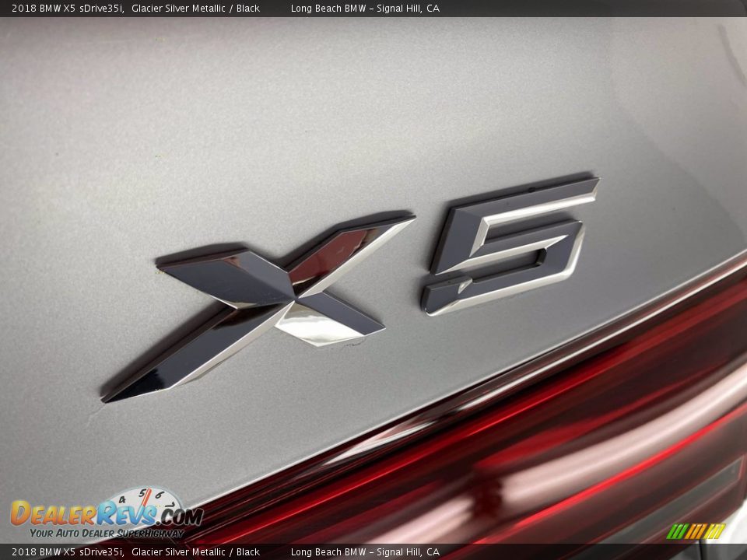Click the green-orange-yellow stripes icon at bottom right

coord(696,531)
